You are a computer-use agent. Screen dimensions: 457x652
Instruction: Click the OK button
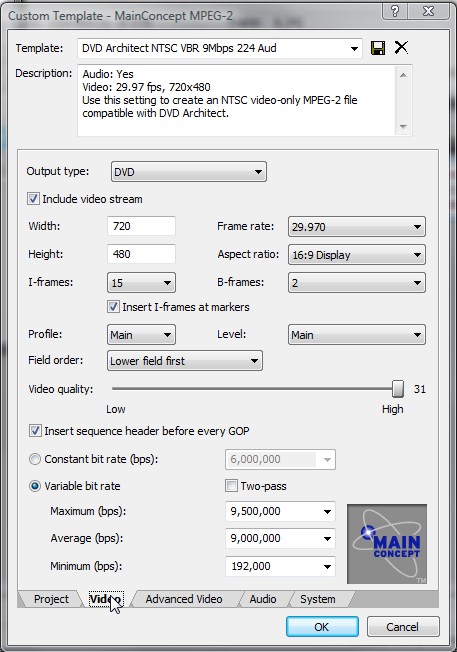322,627
